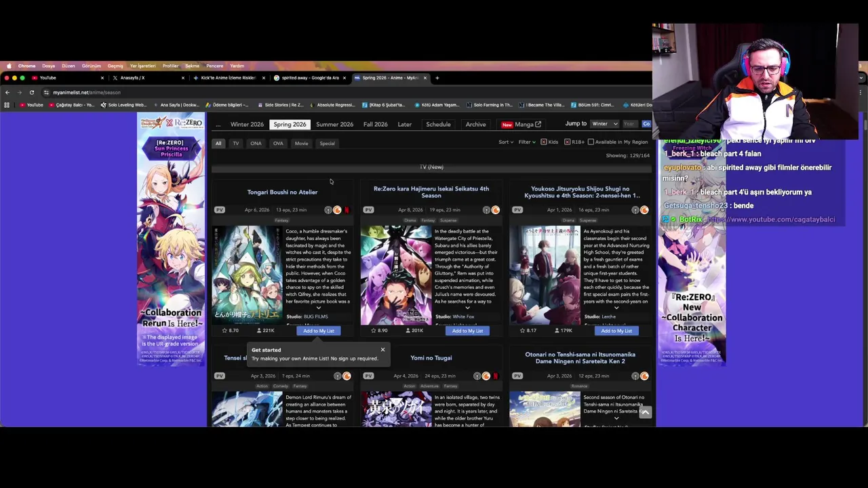Toggle the Kids filter checkbox
The image size is (868, 488).
pos(544,142)
